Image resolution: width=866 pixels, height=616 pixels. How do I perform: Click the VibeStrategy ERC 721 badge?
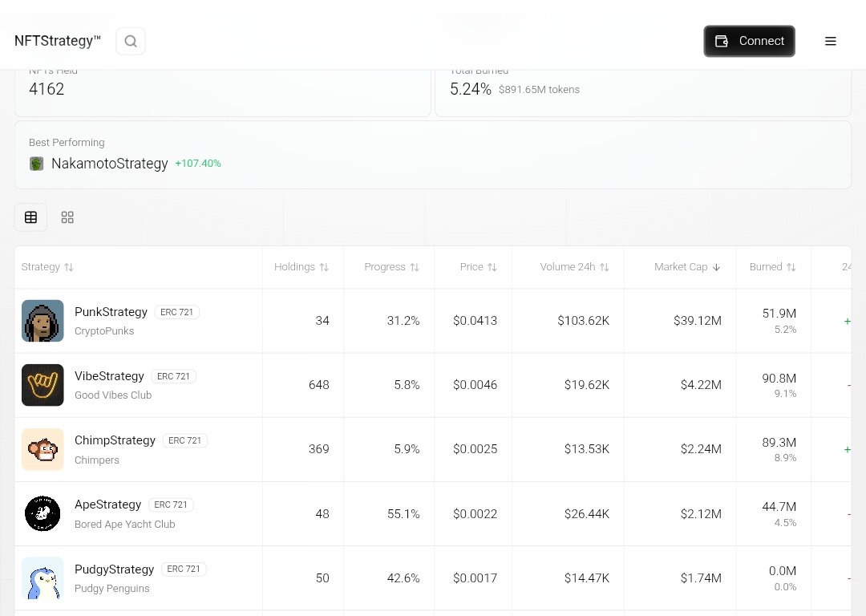(x=173, y=376)
